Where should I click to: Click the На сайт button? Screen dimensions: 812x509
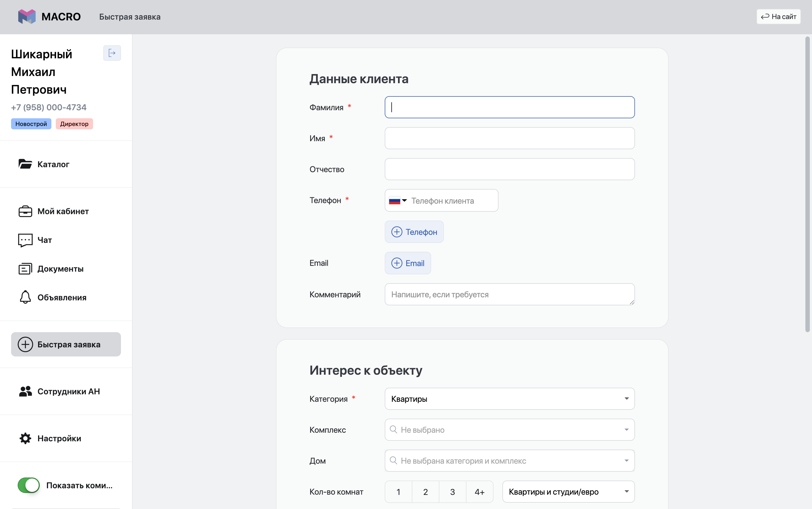(778, 17)
